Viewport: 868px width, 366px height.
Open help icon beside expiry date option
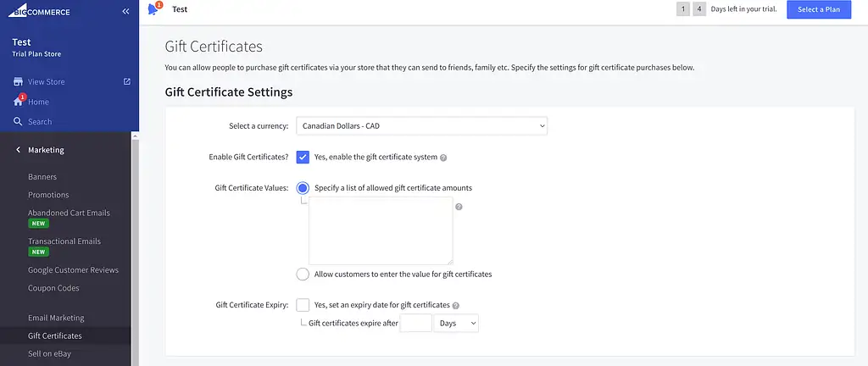[455, 305]
